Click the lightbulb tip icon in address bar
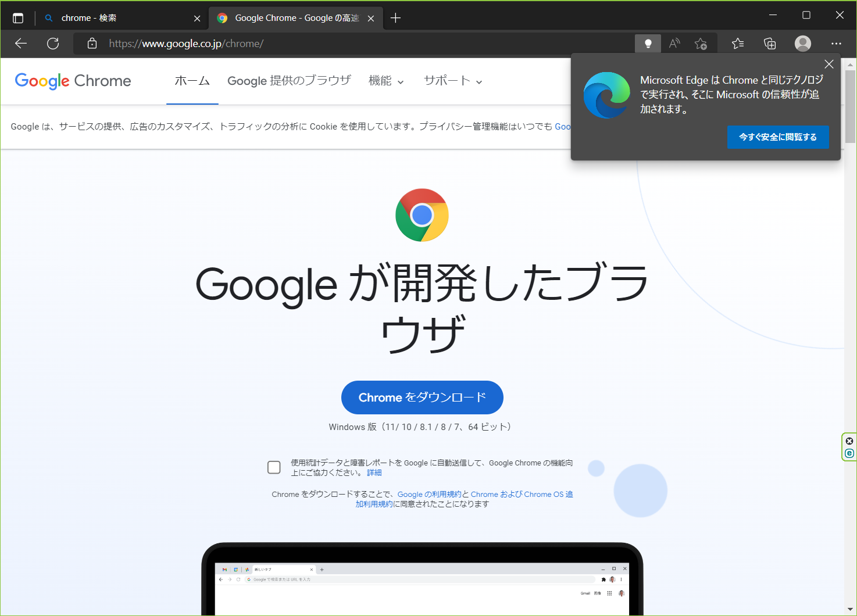This screenshot has width=857, height=616. click(x=648, y=44)
